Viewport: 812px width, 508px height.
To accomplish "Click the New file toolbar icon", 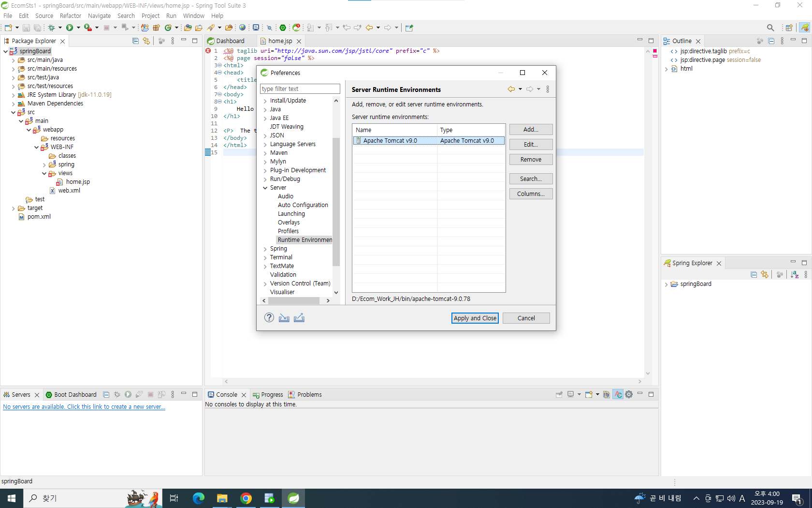I will [8, 28].
